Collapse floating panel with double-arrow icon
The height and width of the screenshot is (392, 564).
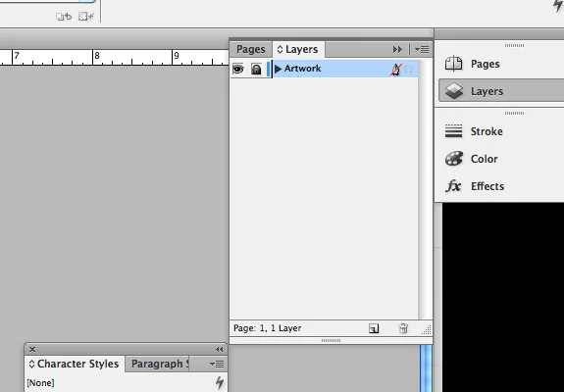click(397, 50)
